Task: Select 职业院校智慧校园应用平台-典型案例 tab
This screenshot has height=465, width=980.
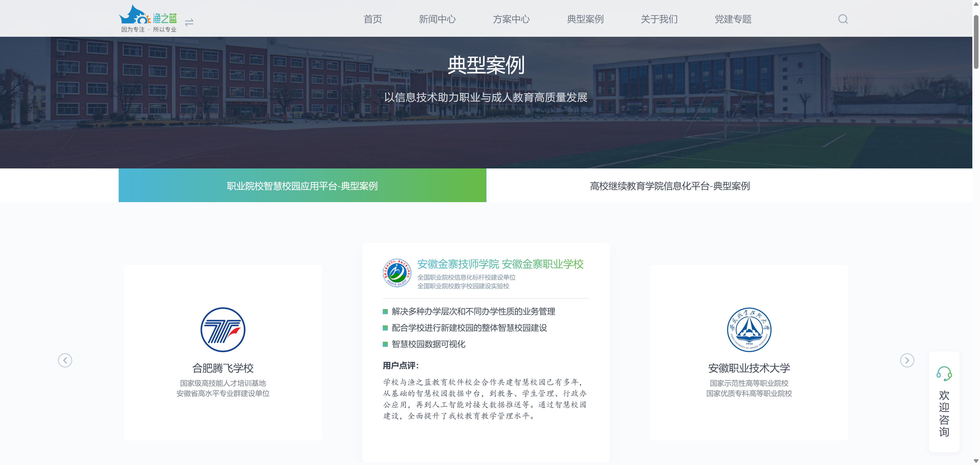Action: click(x=302, y=186)
